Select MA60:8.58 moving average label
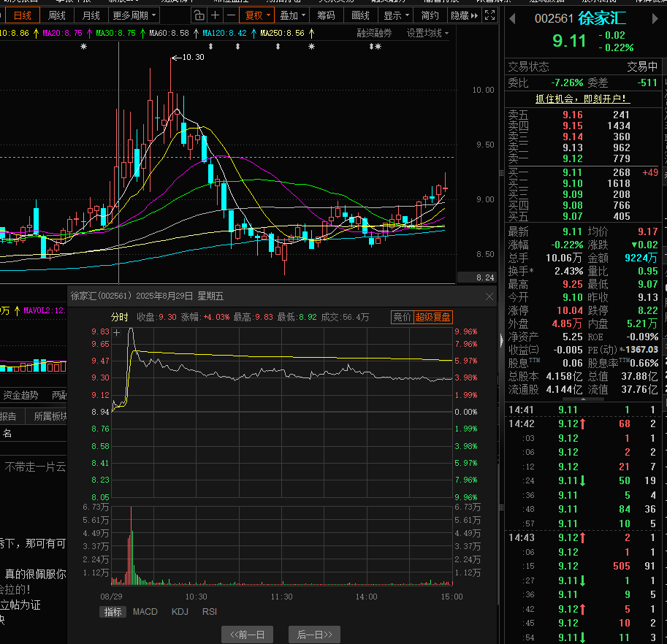The height and width of the screenshot is (644, 667). [169, 33]
